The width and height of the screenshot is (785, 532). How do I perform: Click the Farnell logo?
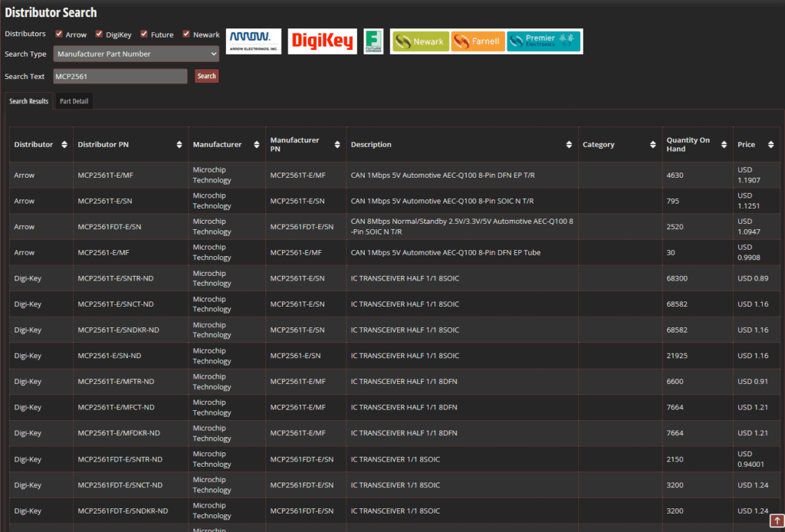click(x=478, y=41)
